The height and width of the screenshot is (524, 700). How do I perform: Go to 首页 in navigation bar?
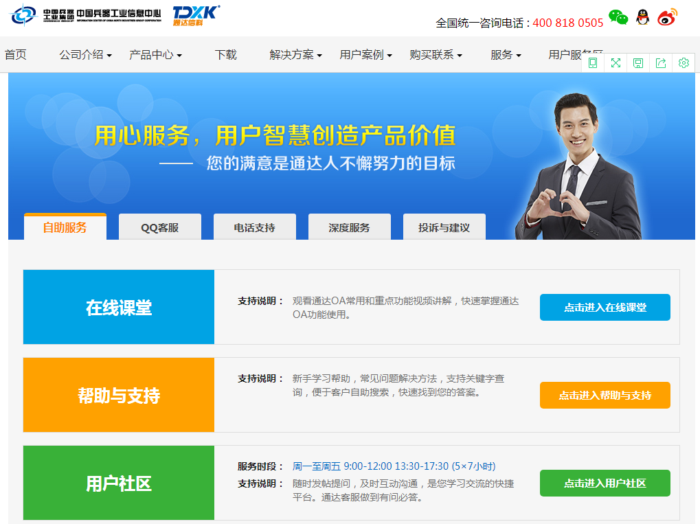point(15,55)
